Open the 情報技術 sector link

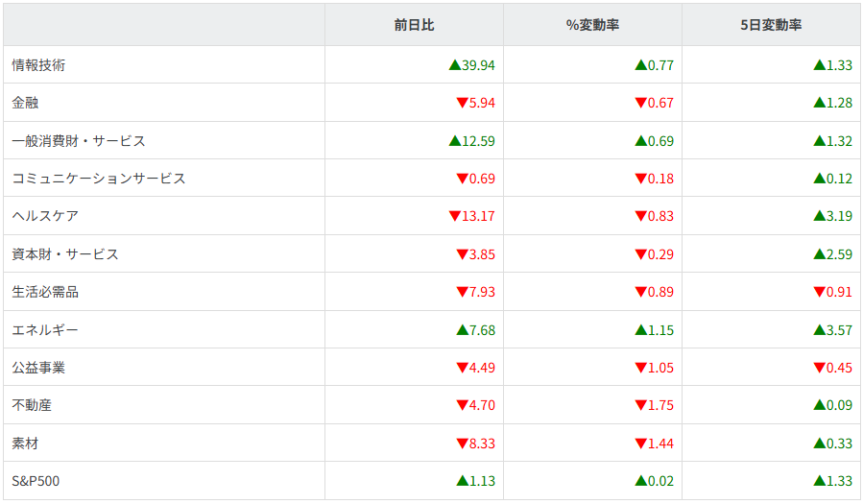38,65
